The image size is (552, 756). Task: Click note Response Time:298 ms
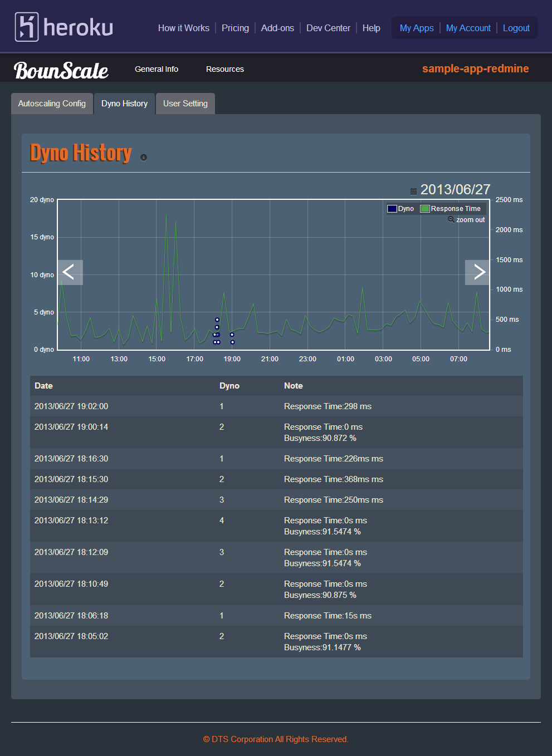click(x=328, y=406)
